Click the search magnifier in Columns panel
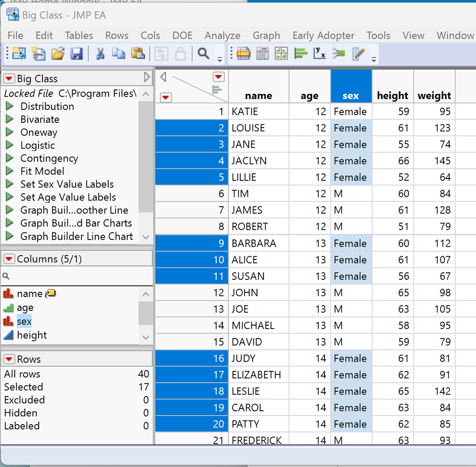The width and height of the screenshot is (476, 467). pyautogui.click(x=6, y=276)
